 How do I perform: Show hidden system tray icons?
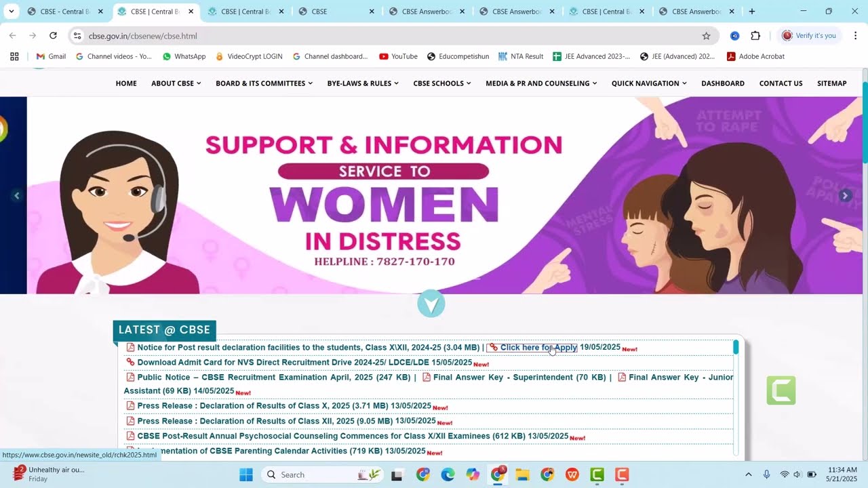pos(749,474)
